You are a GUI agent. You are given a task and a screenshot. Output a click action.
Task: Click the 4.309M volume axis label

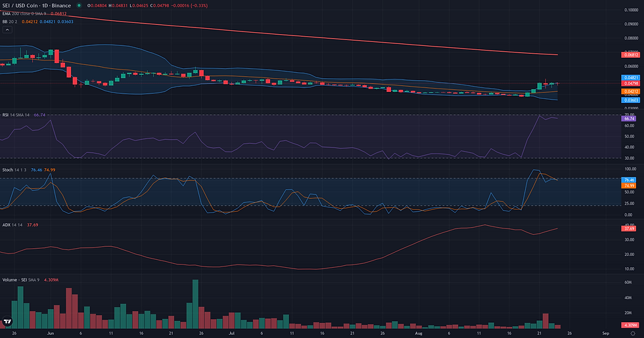pyautogui.click(x=630, y=326)
